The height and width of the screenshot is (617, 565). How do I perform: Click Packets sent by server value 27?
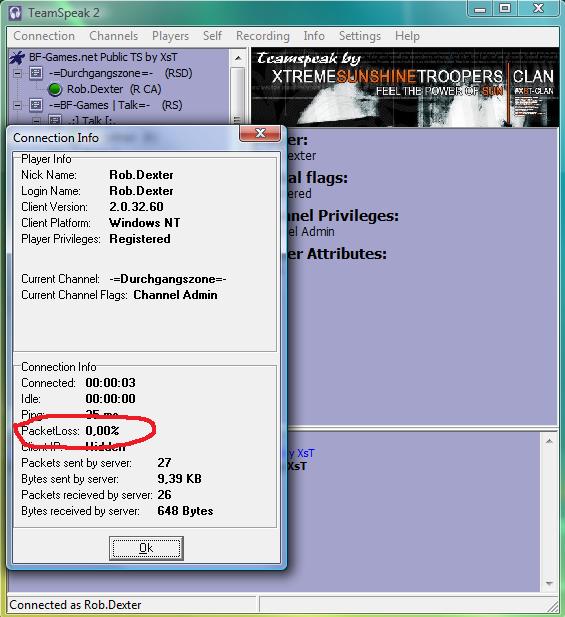click(164, 462)
